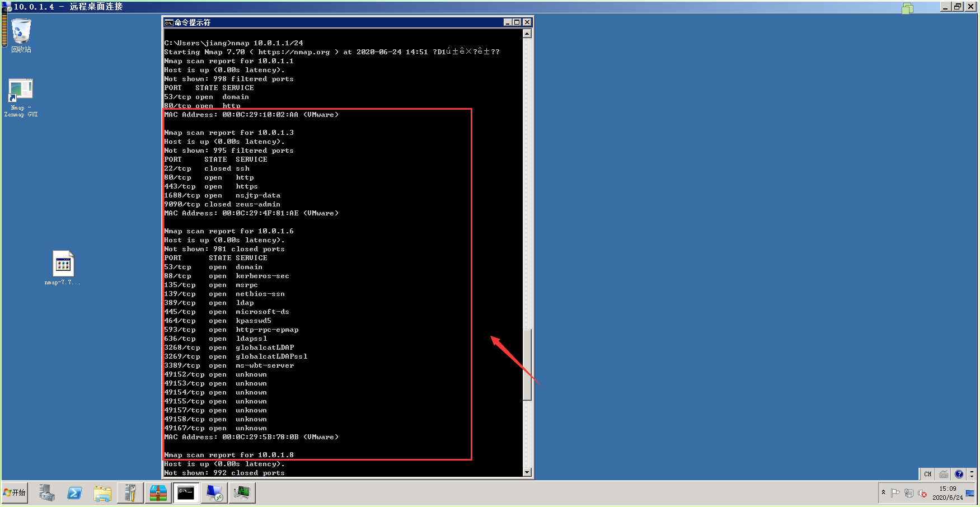Open the Start menu button

(x=15, y=493)
